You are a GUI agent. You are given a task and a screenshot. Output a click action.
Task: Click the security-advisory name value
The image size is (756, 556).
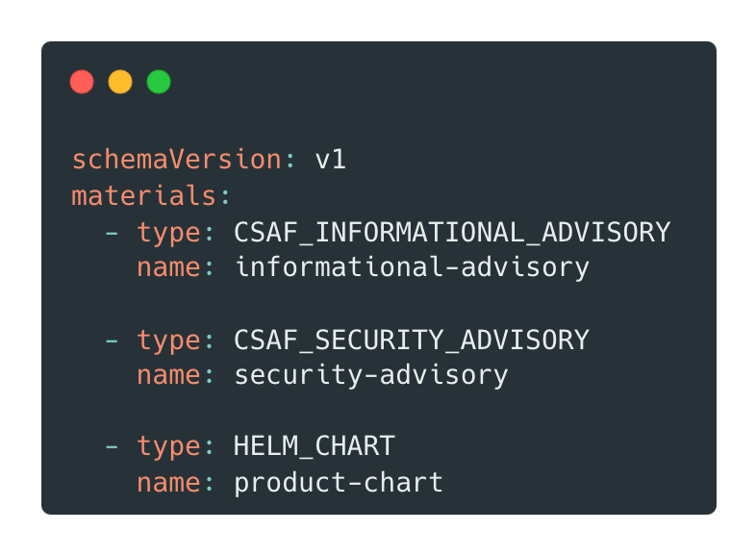(371, 375)
